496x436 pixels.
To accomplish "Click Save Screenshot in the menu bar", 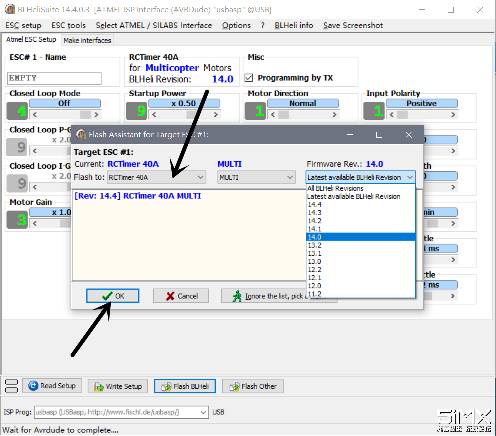I will [x=353, y=25].
